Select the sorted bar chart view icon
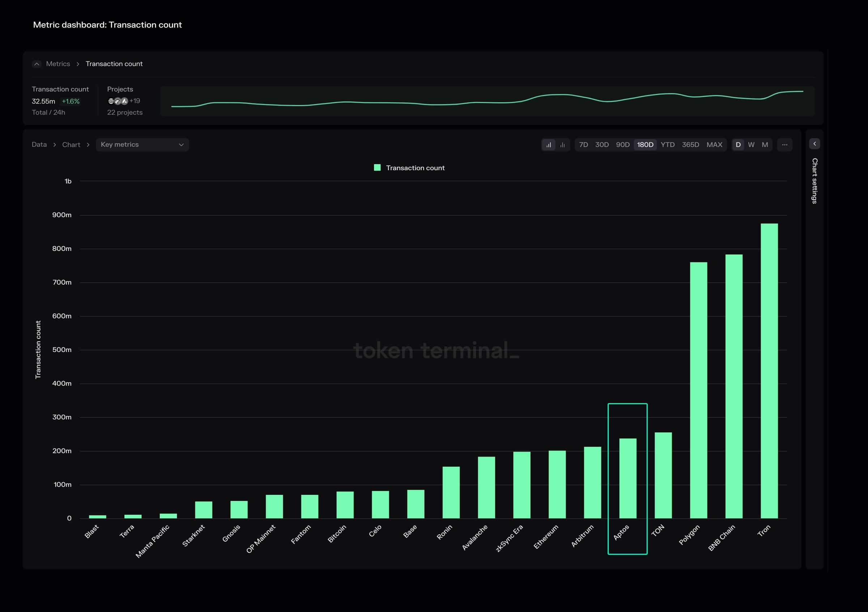 (x=549, y=145)
